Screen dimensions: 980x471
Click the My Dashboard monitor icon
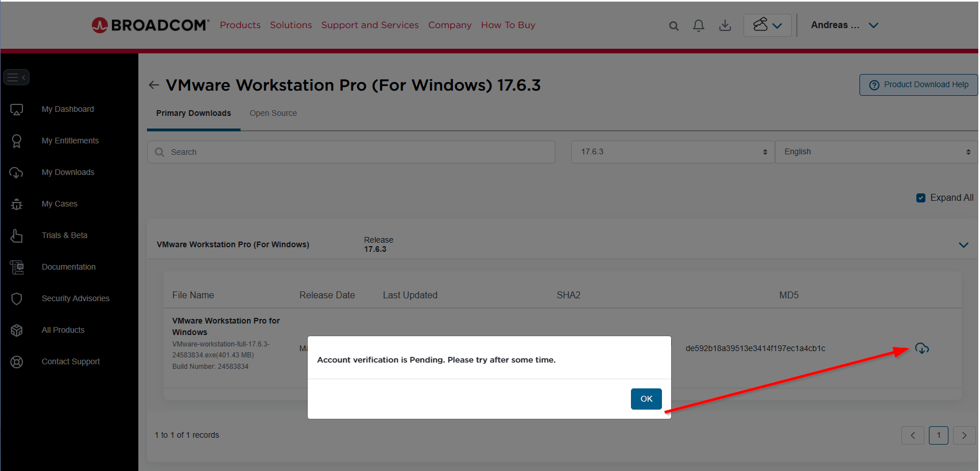pyautogui.click(x=17, y=110)
